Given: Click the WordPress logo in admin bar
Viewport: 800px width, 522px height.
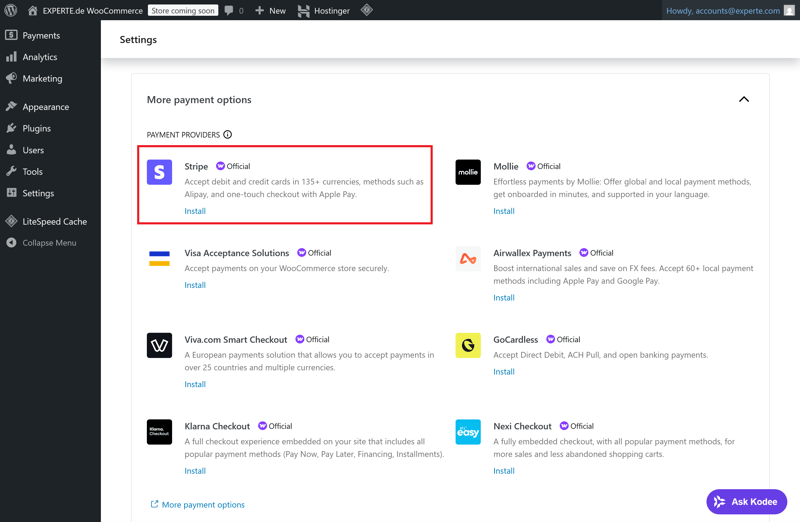Looking at the screenshot, I should [x=11, y=11].
